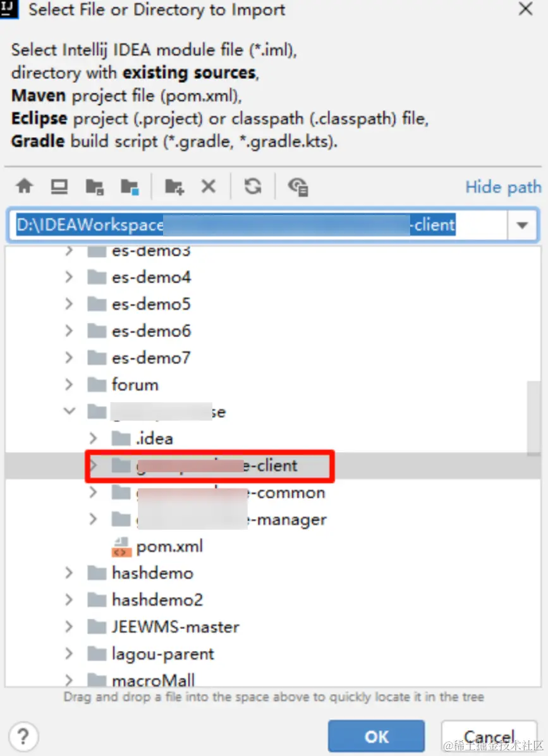Click the Hide path link
The image size is (548, 756).
click(503, 187)
